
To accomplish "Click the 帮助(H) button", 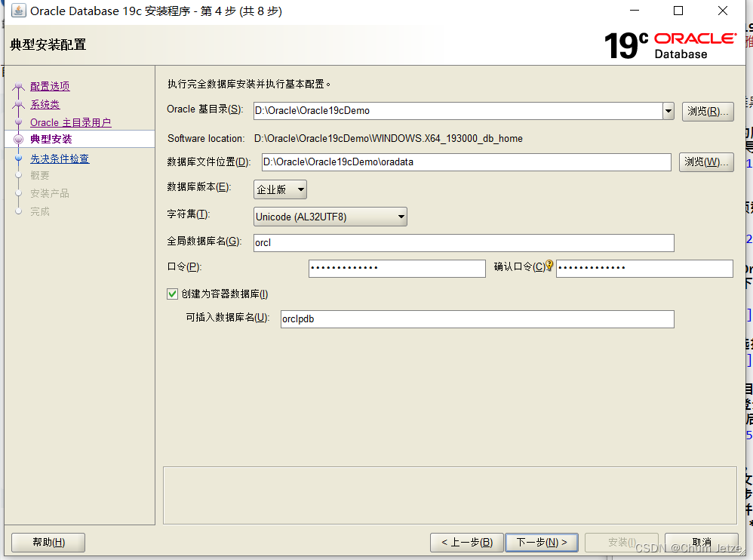I will (48, 542).
